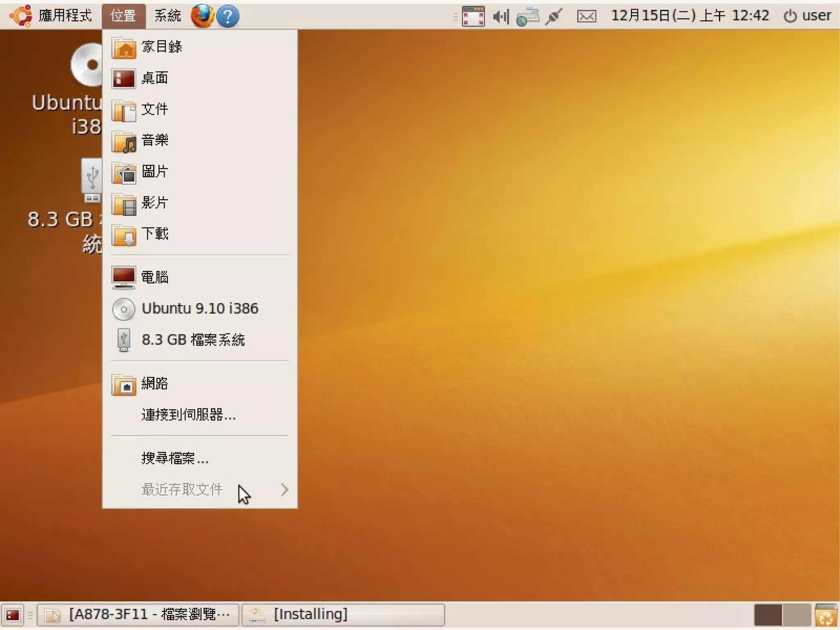
Task: Click the show desktop button
Action: coord(12,615)
